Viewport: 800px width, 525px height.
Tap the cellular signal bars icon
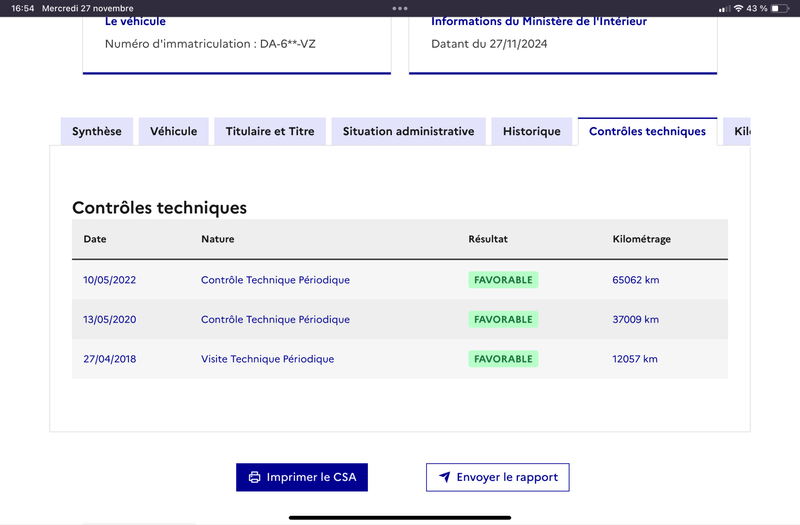[724, 9]
